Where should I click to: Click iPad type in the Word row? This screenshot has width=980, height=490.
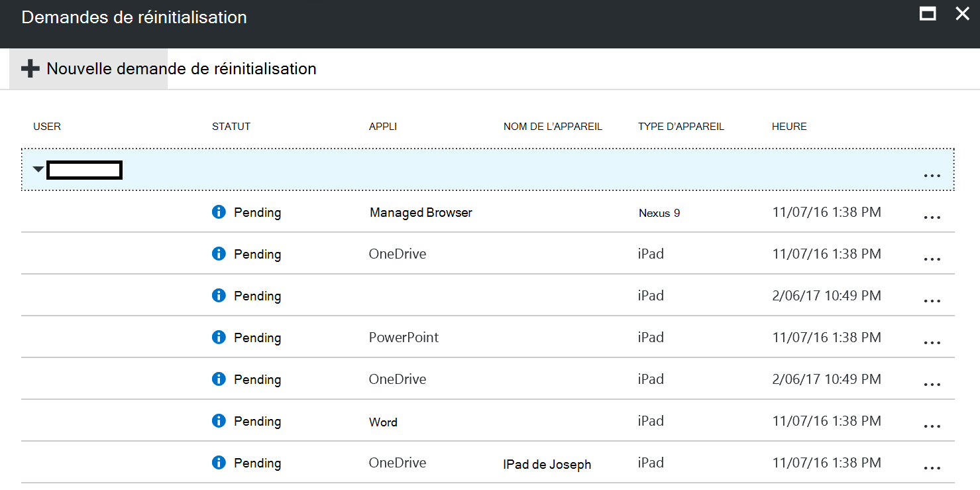pos(651,421)
